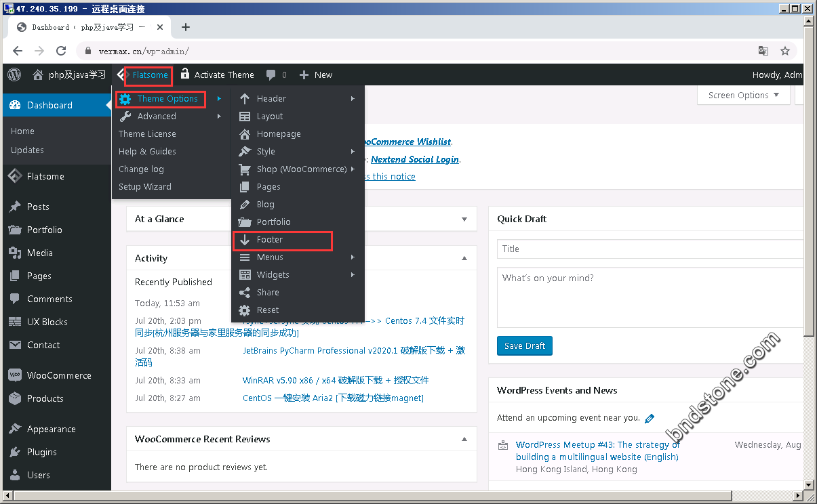The width and height of the screenshot is (817, 504).
Task: Click the browser reload button
Action: (x=61, y=51)
